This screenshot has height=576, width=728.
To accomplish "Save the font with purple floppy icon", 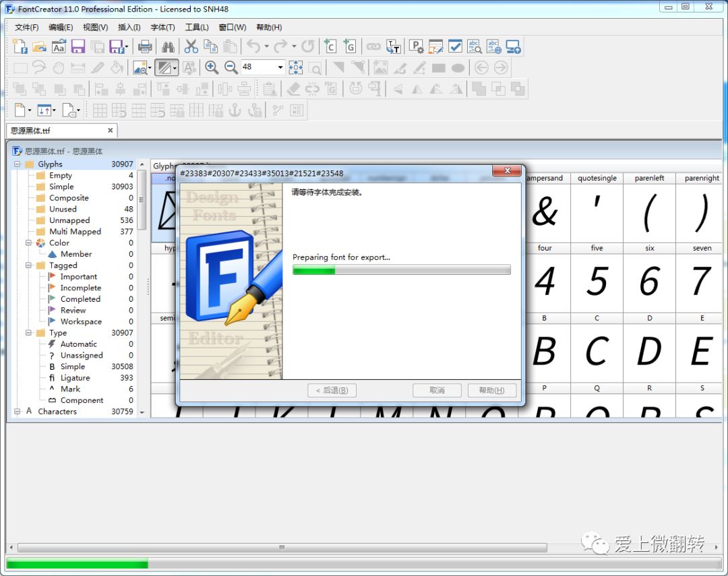I will 78,46.
